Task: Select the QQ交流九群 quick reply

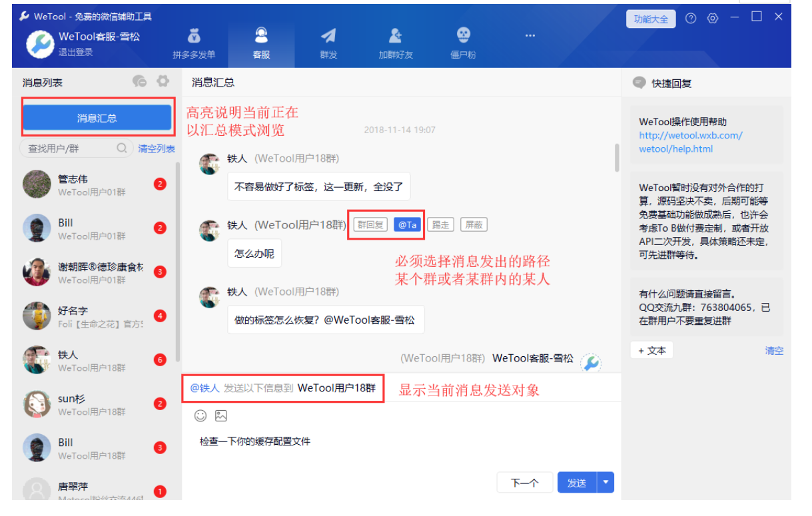Action: (707, 307)
